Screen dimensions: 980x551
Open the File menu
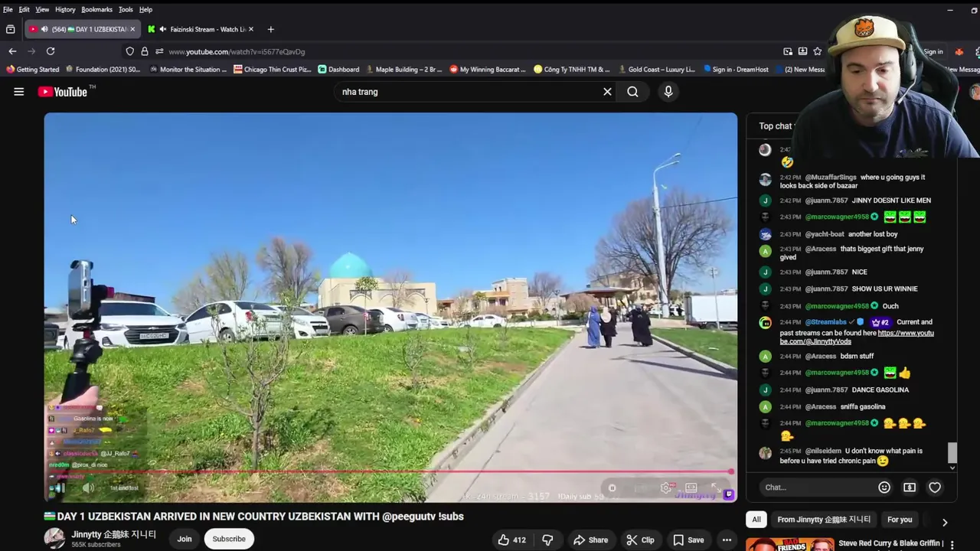8,9
